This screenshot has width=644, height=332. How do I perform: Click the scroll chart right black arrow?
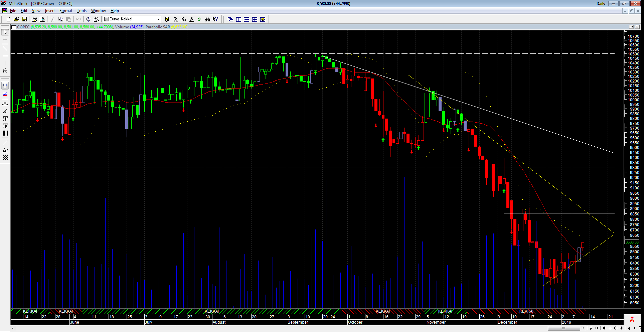[635, 328]
